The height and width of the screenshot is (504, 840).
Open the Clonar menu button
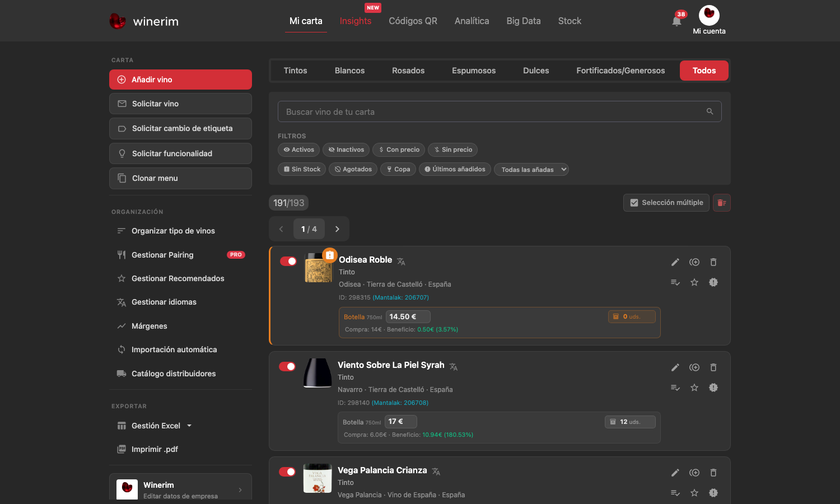pos(180,178)
